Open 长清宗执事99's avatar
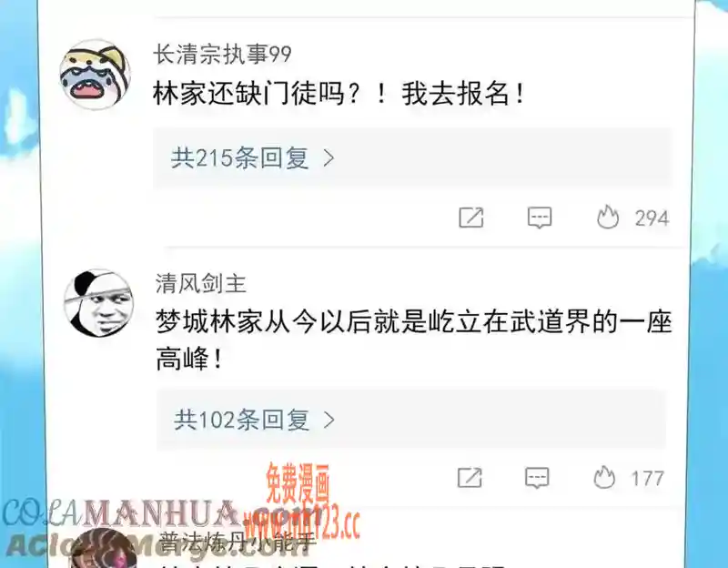The width and height of the screenshot is (728, 568). [96, 75]
